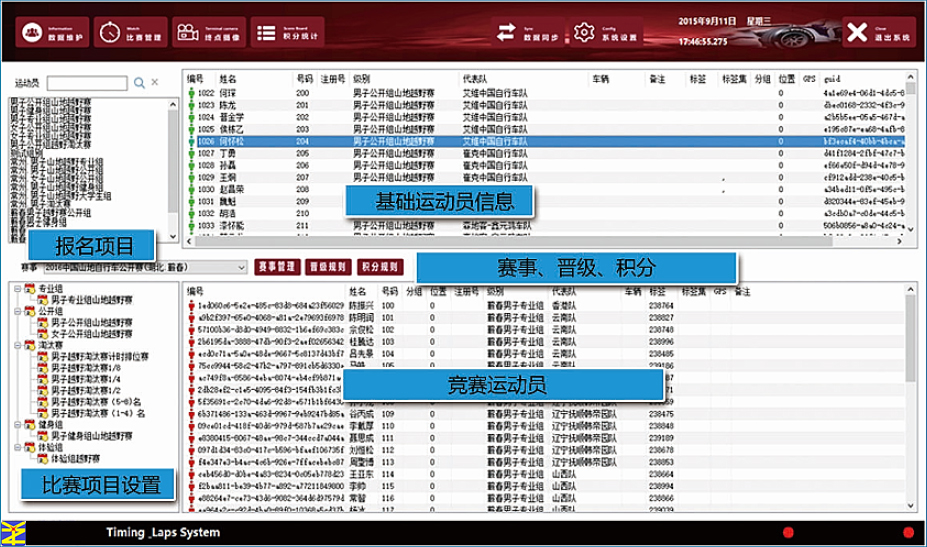Collapse the 淘汰赛 tree node
This screenshot has width=927, height=547.
pyautogui.click(x=18, y=345)
